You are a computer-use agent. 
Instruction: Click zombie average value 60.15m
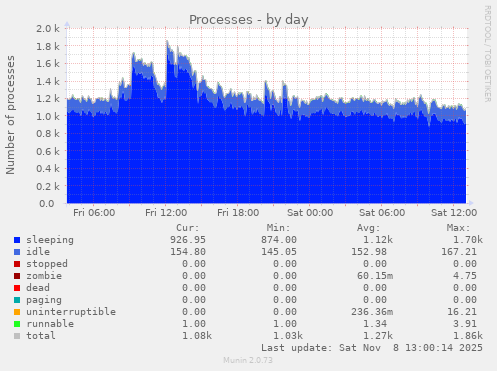(x=375, y=276)
